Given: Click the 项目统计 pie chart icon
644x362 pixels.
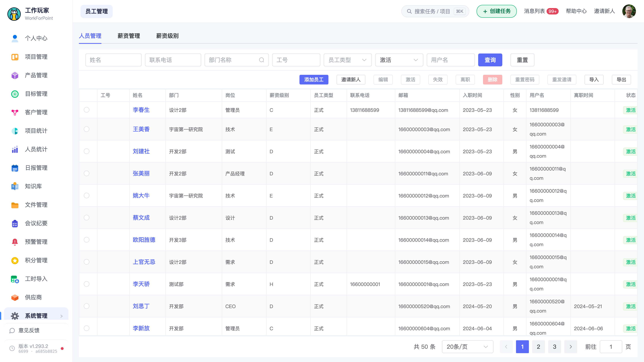Looking at the screenshot, I should click(15, 131).
